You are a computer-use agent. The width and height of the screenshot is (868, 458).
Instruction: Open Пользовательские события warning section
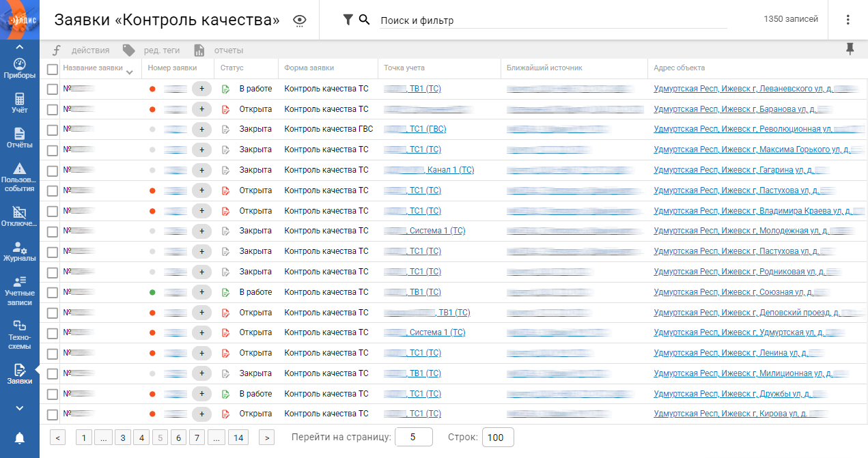tap(19, 177)
